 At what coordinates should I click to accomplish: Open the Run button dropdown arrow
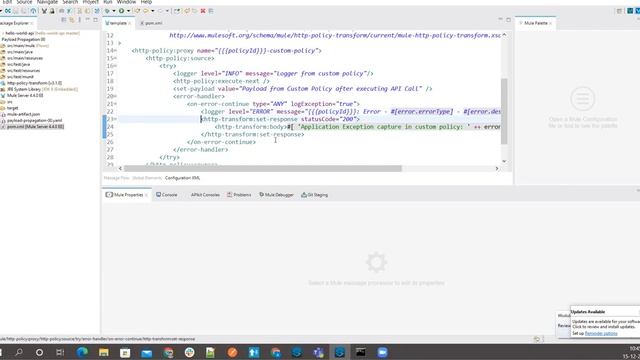pos(128,11)
